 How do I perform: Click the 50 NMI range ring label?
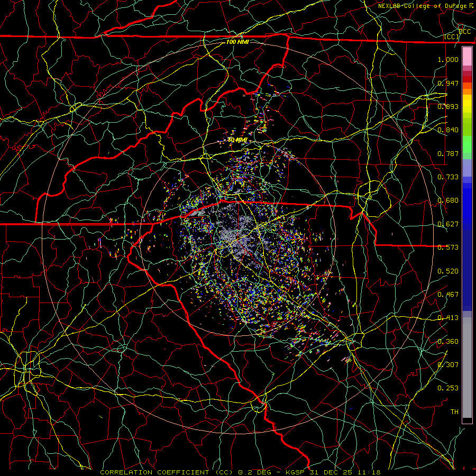237,140
